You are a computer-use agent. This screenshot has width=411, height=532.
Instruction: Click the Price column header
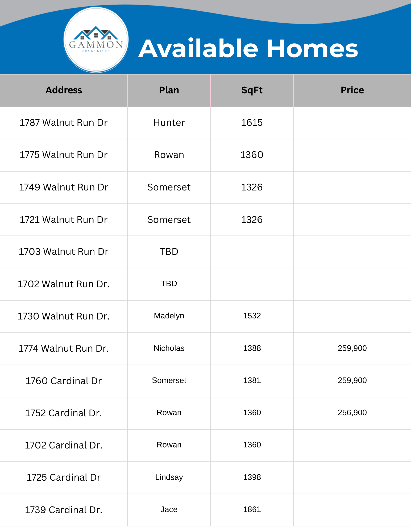(x=352, y=90)
